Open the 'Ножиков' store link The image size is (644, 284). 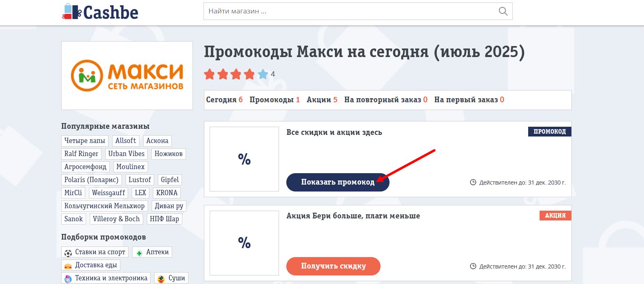tap(168, 154)
